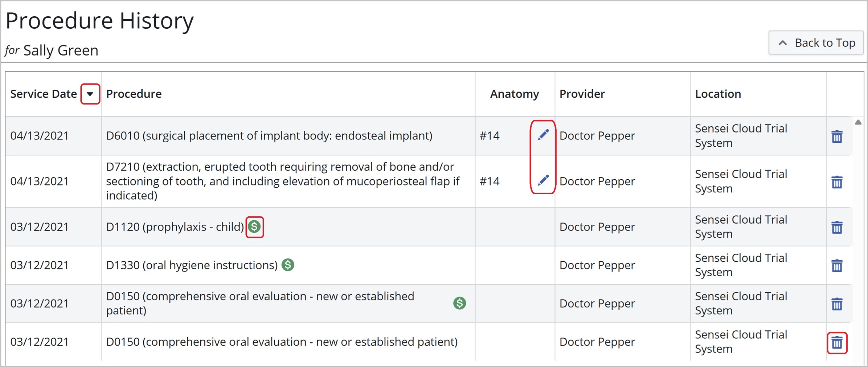Viewport: 868px width, 367px height.
Task: Click the pencil edit icon for D6010 procedure
Action: click(543, 135)
